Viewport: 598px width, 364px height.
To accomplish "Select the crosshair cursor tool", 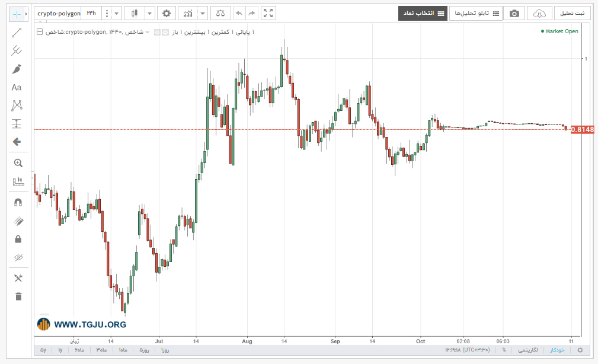I will [x=17, y=14].
